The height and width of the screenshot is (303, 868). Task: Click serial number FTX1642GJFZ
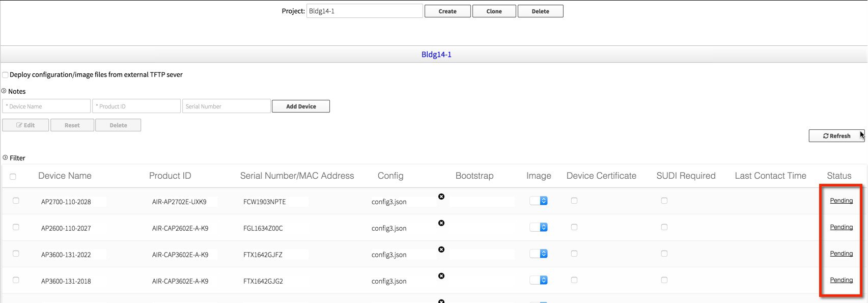coord(263,255)
